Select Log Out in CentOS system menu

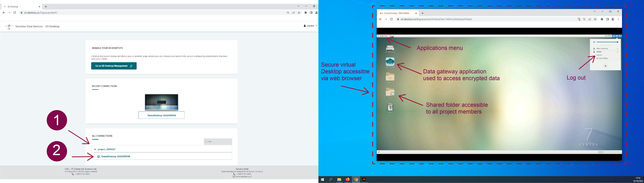point(599,55)
